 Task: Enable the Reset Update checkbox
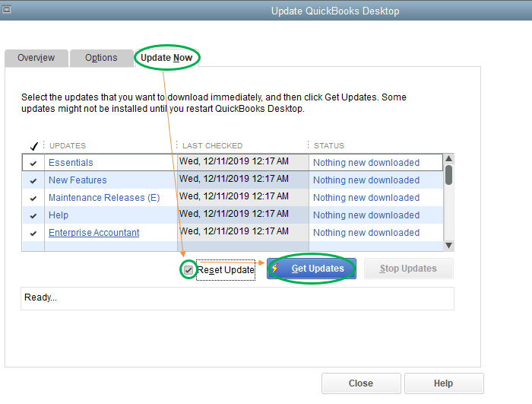(188, 270)
